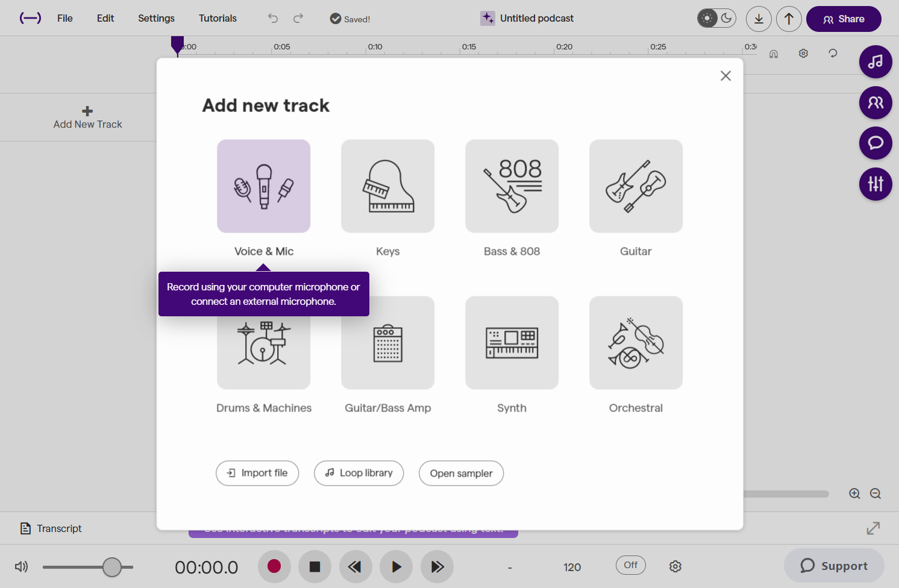Open the chat bubble panel
The width and height of the screenshot is (899, 588).
click(x=876, y=143)
